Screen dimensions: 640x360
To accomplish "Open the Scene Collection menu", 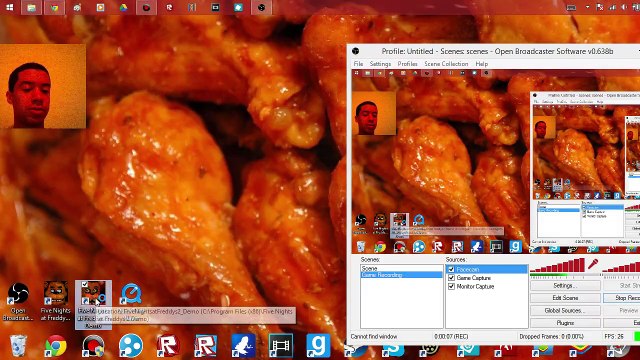I will 446,64.
